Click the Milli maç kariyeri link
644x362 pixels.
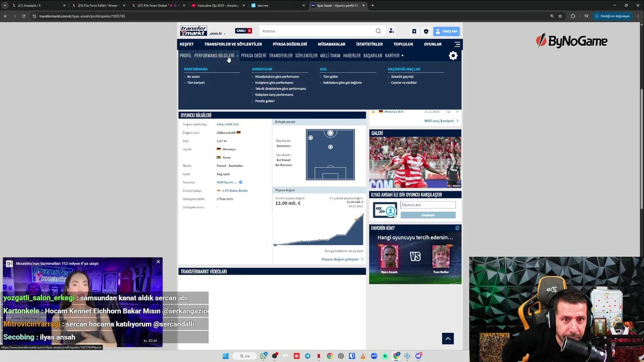tap(441, 121)
